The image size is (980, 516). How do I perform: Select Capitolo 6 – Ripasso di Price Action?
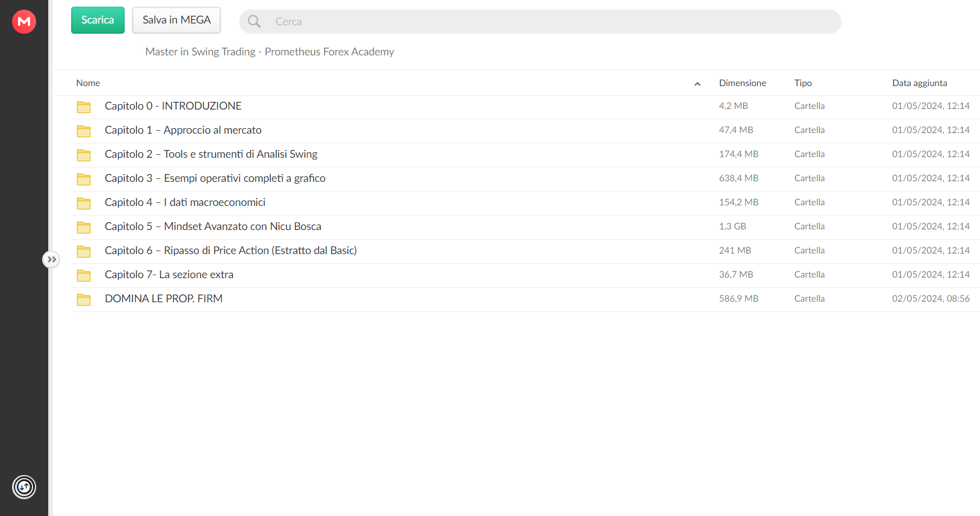coord(231,250)
